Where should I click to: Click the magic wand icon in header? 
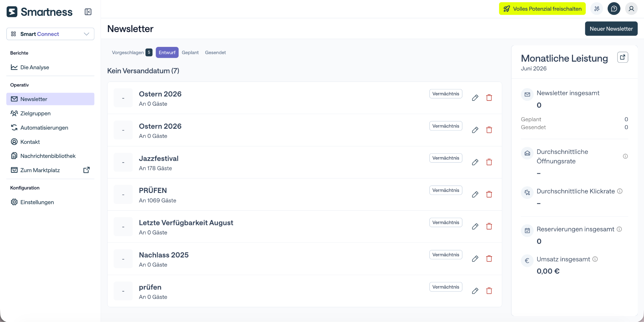[597, 9]
